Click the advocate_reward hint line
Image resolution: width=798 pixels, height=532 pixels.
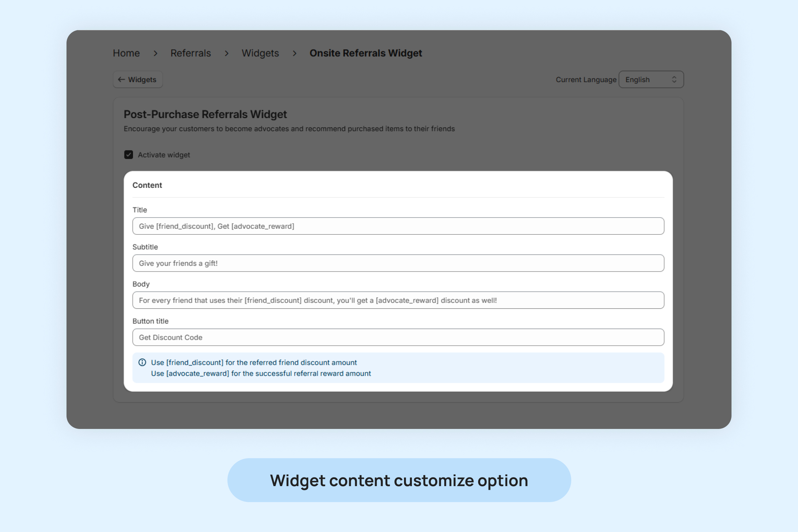(261, 373)
